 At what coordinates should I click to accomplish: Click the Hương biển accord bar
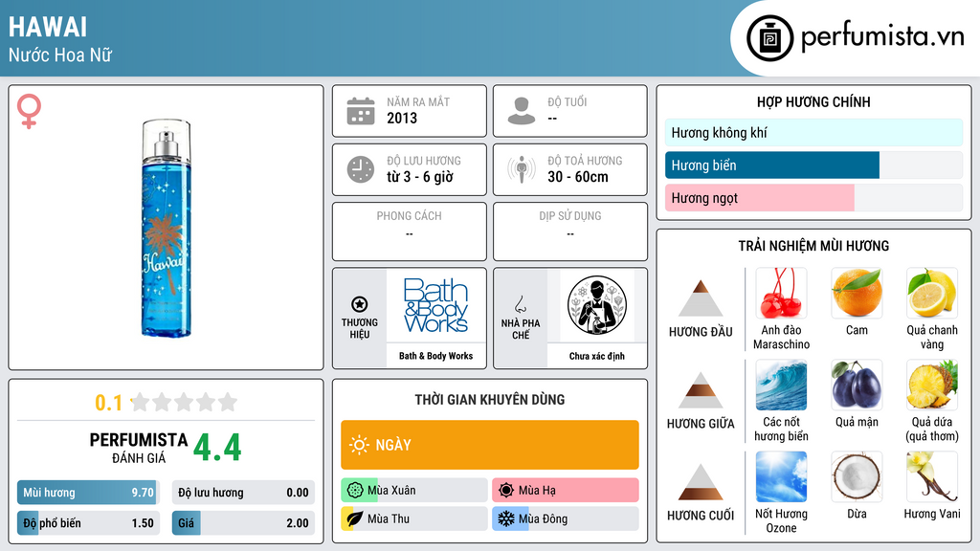pos(813,165)
